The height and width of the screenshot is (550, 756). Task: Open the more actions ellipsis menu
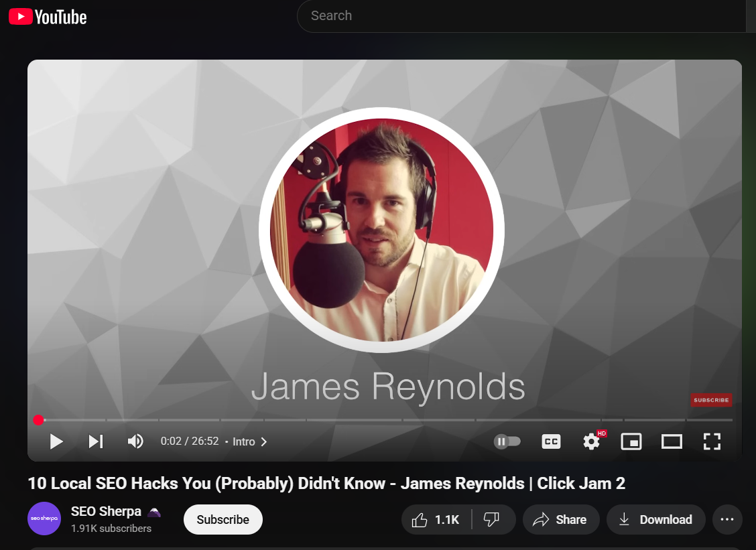[x=727, y=520]
